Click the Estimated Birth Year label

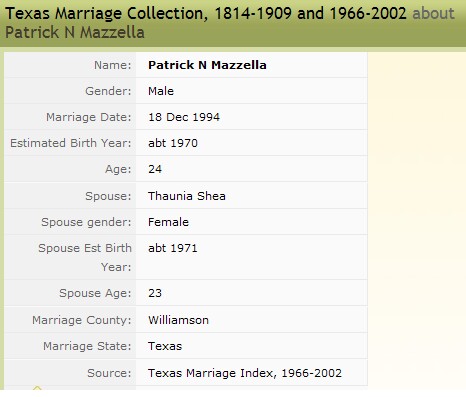[x=71, y=143]
